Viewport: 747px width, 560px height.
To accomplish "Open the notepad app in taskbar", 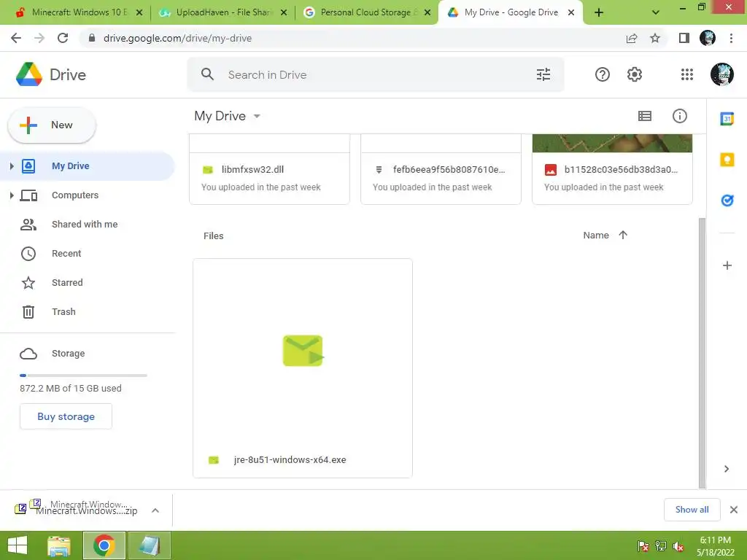I will (149, 545).
